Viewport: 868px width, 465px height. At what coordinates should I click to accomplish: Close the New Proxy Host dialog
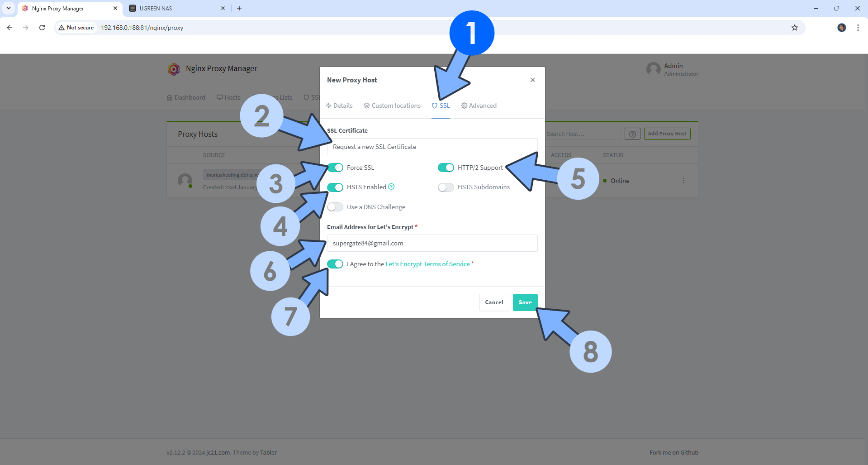(532, 80)
